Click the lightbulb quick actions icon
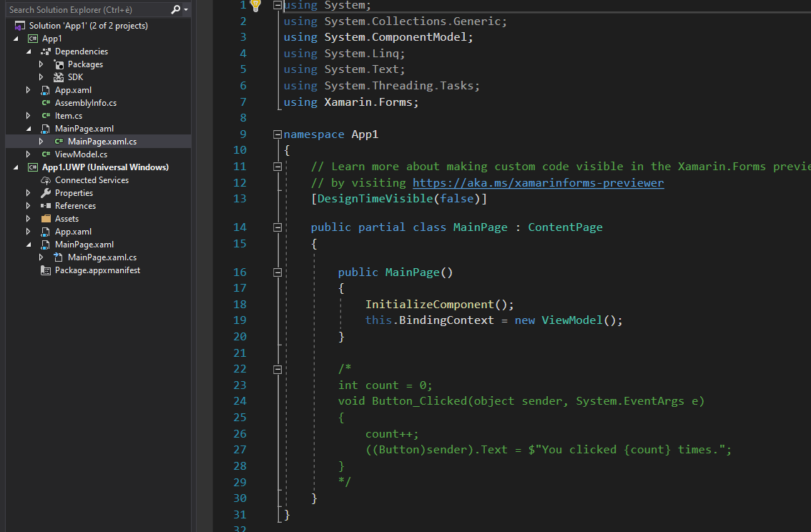 click(255, 6)
